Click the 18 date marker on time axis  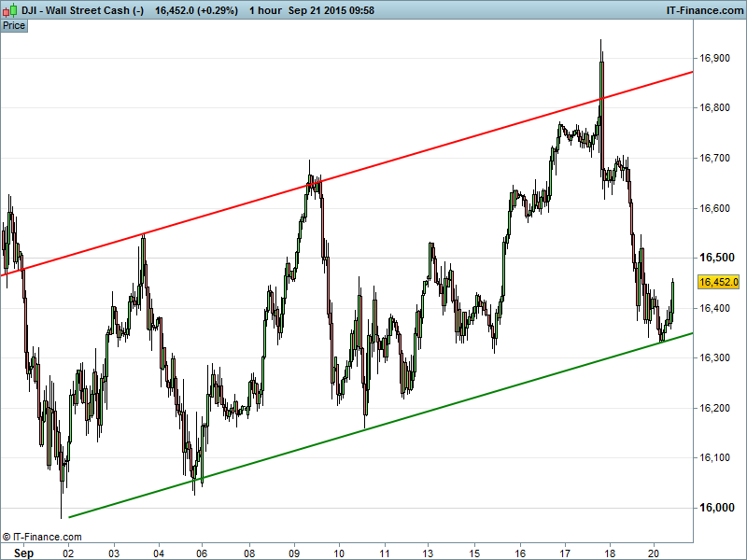click(x=609, y=553)
